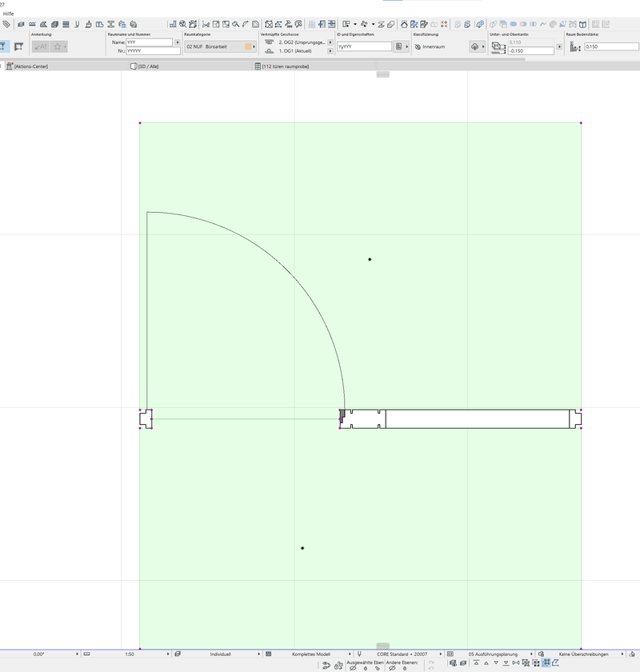Click the red and blue X marks icon

click(x=444, y=25)
